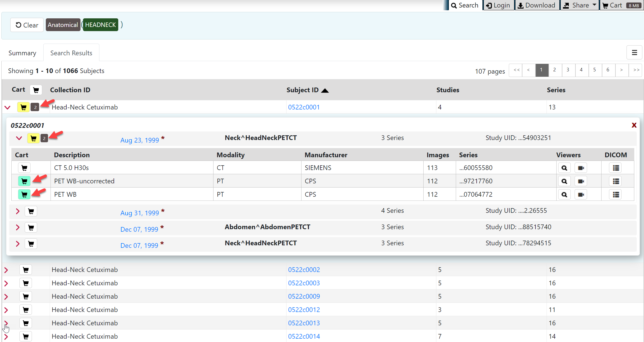Screen dimensions: 644x342
Task: Click the HEADNECK criteria tag
Action: (x=100, y=25)
